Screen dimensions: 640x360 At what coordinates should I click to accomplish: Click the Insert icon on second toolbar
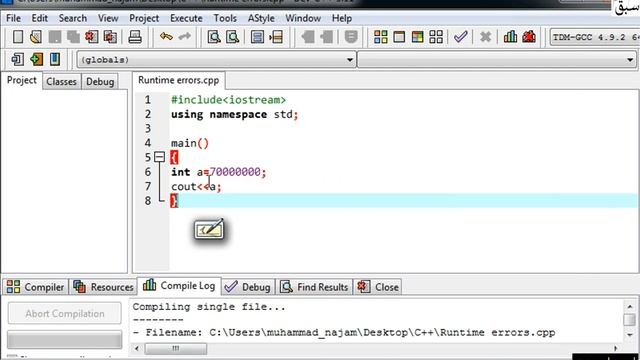point(18,59)
